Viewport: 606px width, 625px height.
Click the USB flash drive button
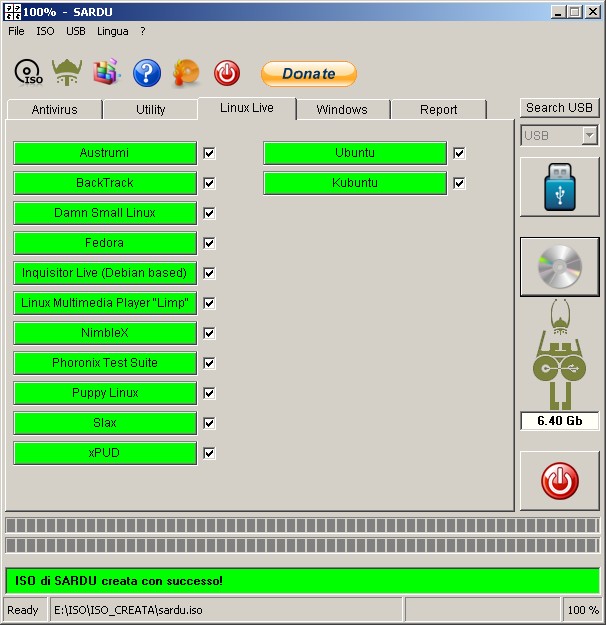[560, 187]
